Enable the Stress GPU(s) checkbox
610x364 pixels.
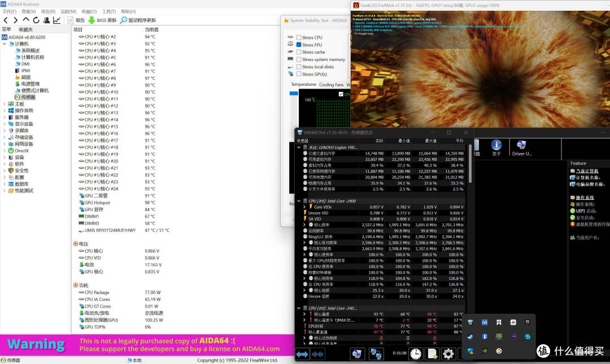pos(299,74)
